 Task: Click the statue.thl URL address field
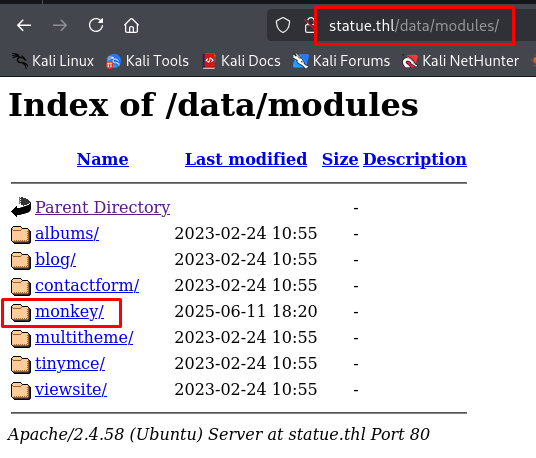tap(414, 26)
